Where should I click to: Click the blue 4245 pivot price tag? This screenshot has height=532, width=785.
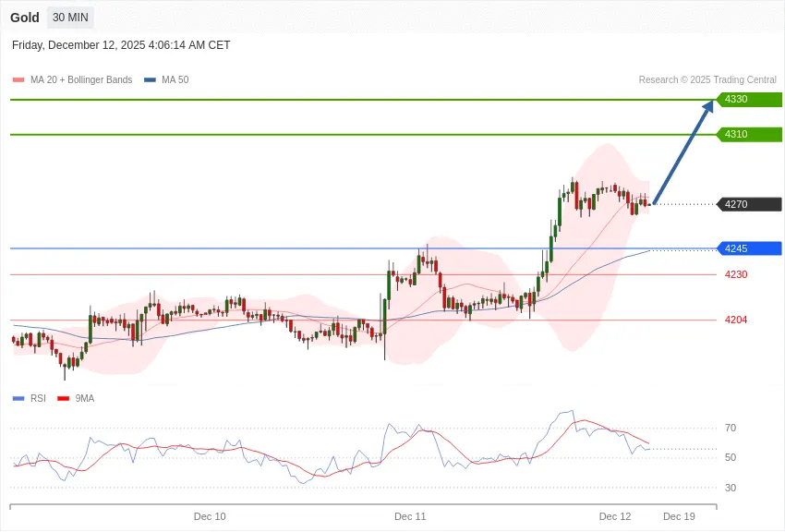748,248
